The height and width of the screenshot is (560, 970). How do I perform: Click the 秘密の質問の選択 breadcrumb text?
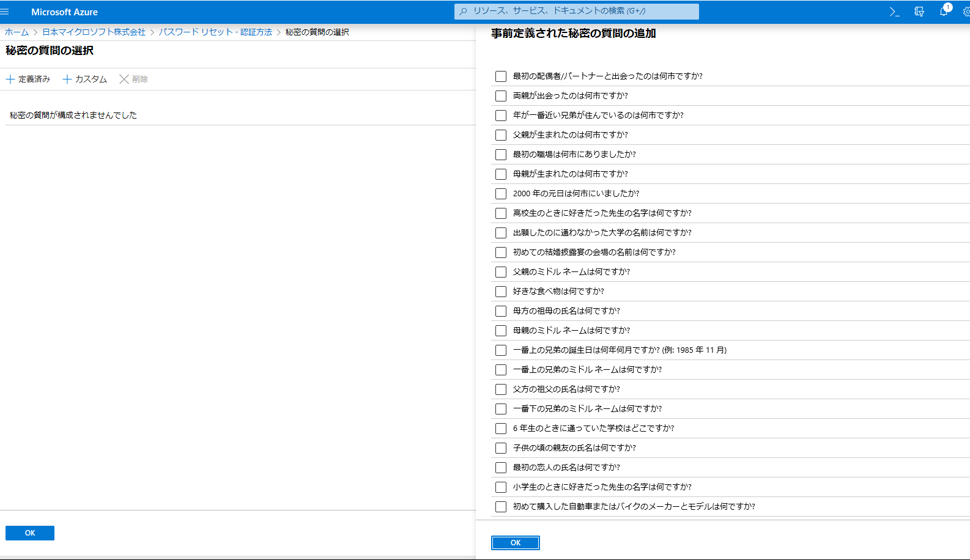317,32
